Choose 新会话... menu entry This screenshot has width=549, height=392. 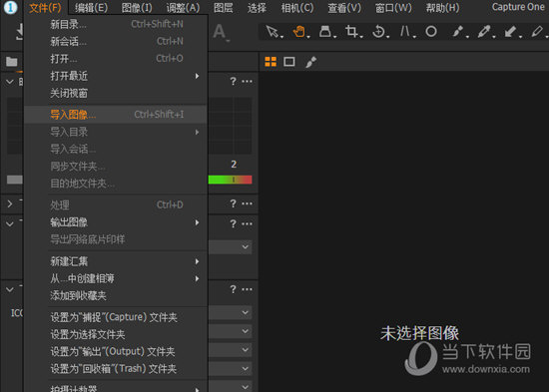coord(116,41)
